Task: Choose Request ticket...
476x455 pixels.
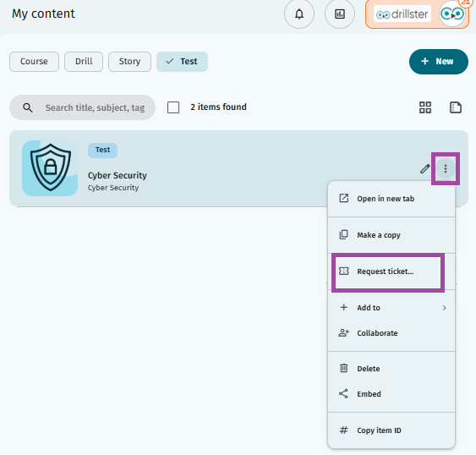Action: [391, 271]
